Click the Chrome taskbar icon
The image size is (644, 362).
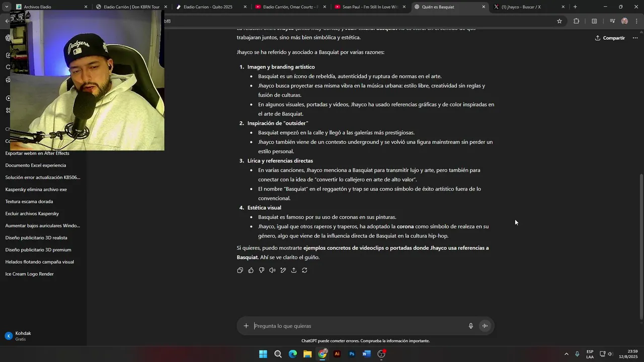point(323,354)
